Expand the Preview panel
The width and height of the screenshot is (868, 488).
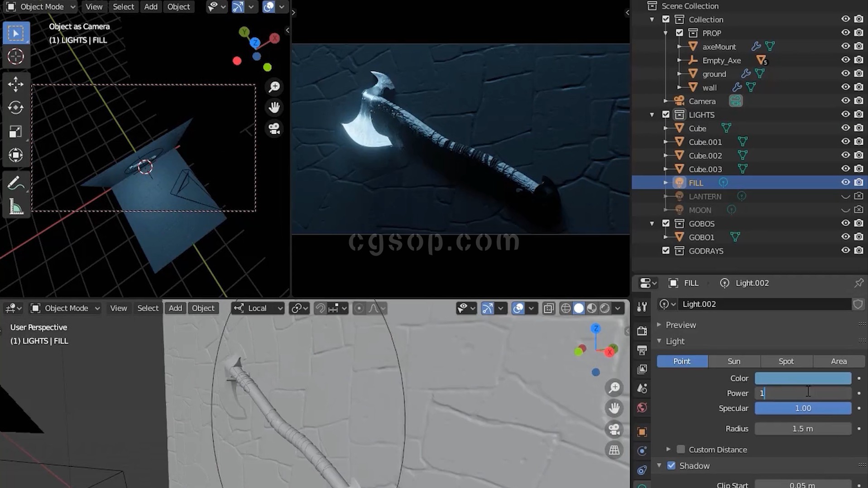tap(659, 324)
